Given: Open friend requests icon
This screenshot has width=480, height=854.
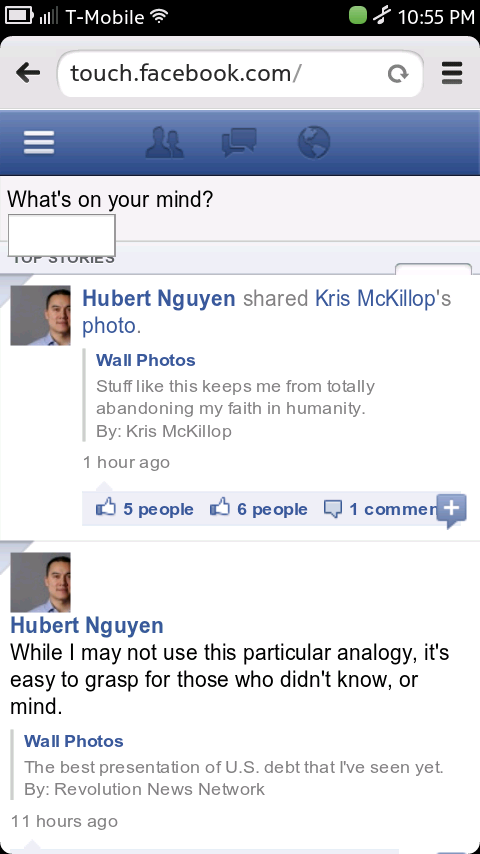Looking at the screenshot, I should [x=165, y=143].
